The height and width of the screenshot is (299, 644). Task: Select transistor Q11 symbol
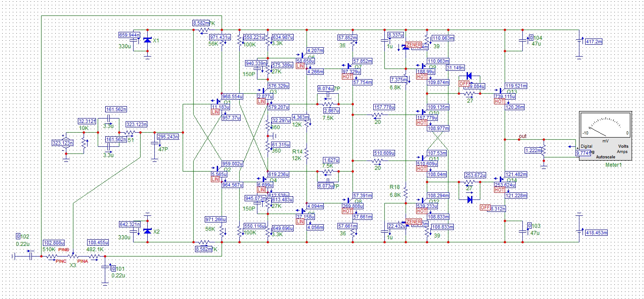coord(424,158)
